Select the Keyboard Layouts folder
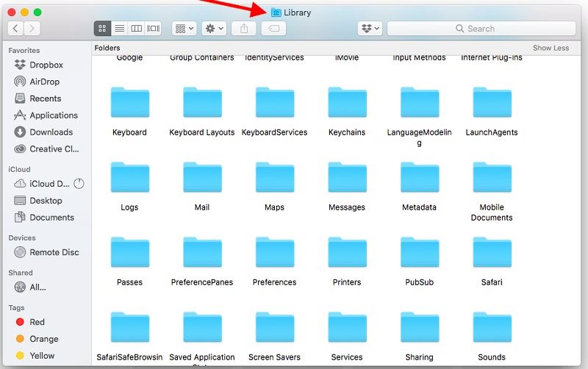 (x=202, y=102)
